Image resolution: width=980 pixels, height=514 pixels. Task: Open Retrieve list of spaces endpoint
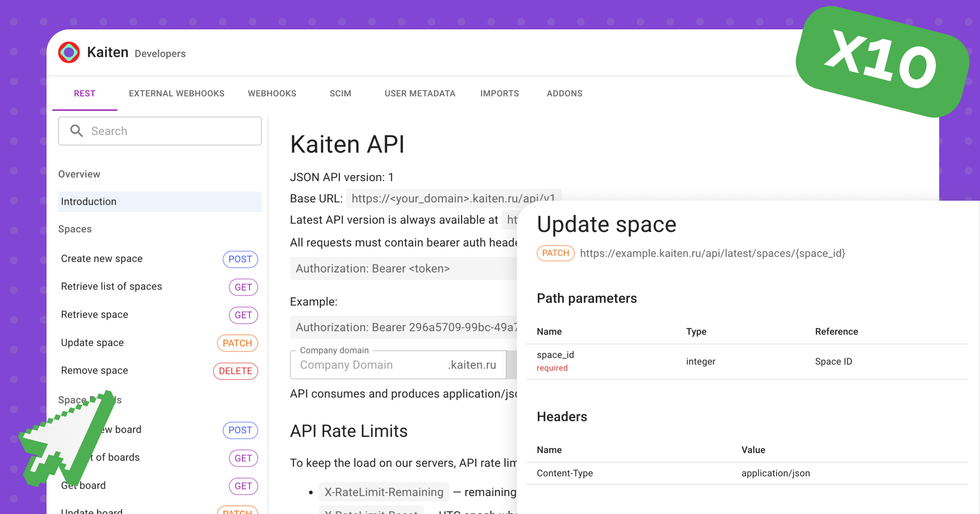point(111,286)
